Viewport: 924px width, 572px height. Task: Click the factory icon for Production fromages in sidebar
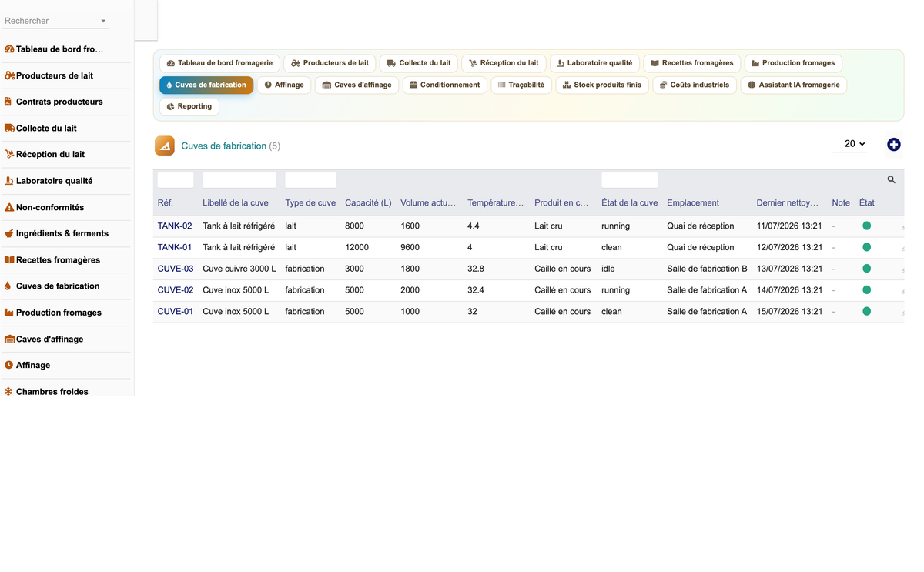(9, 313)
